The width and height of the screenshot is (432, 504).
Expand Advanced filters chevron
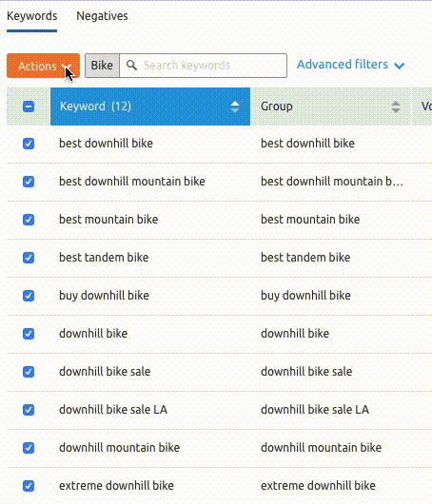click(x=400, y=66)
